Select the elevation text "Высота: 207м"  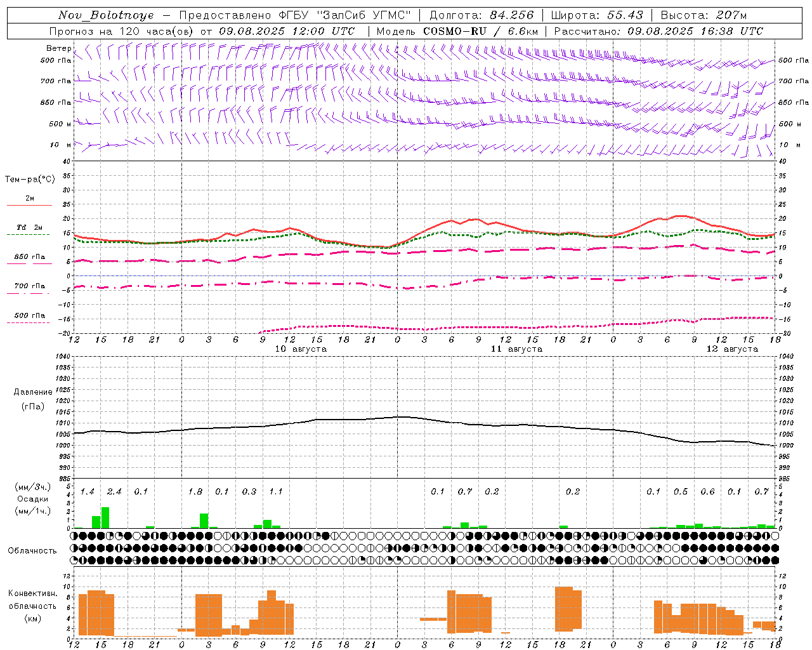click(x=704, y=15)
